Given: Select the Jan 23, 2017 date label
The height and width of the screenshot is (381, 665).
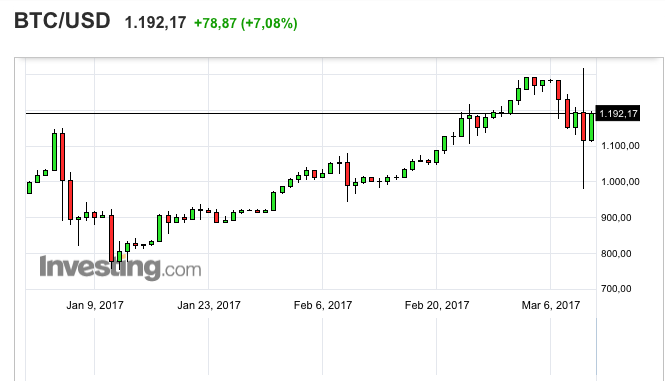Looking at the screenshot, I should click(209, 305).
